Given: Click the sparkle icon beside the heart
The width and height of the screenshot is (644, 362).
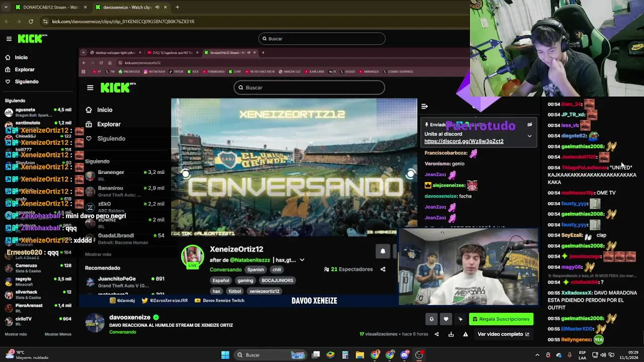Looking at the screenshot, I should point(460,319).
